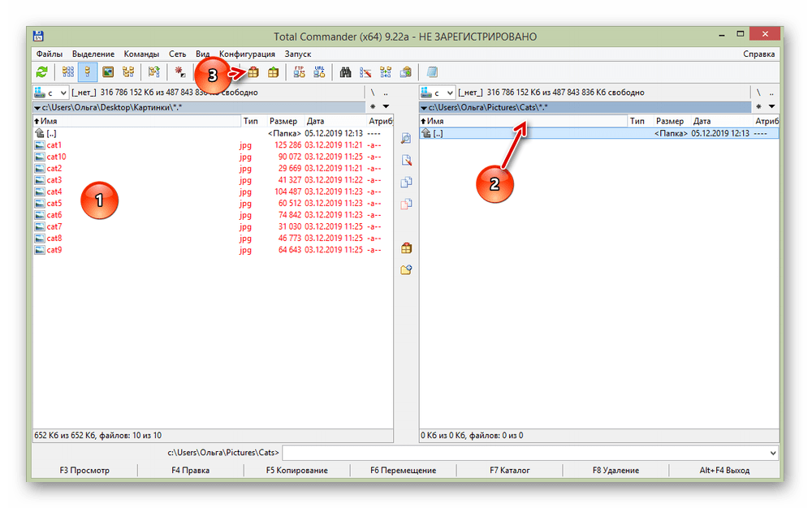Switch to thumbnails view icon
This screenshot has width=812, height=508.
tap(108, 72)
